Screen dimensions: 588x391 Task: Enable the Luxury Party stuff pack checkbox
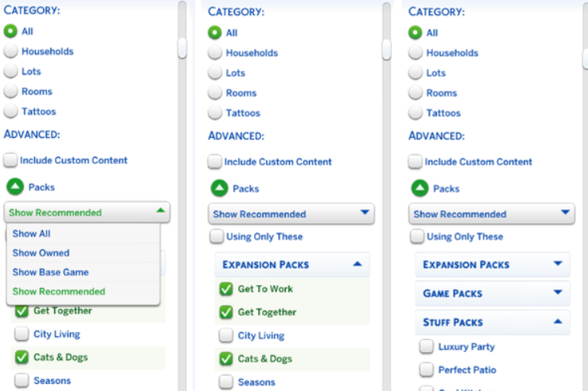tap(426, 346)
